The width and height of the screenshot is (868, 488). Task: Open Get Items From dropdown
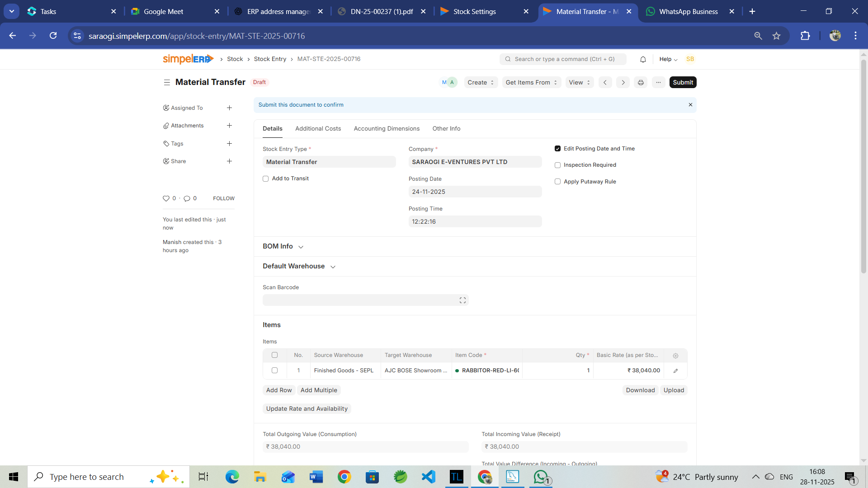tap(531, 82)
